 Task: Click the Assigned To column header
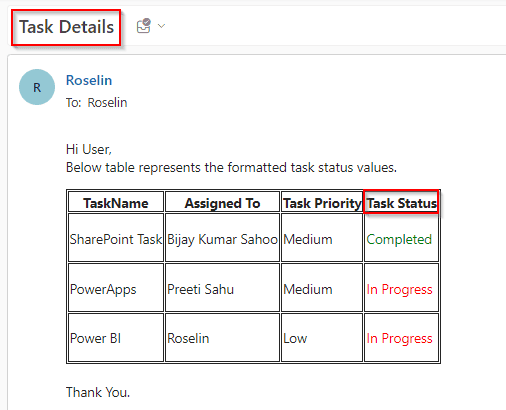coord(222,203)
